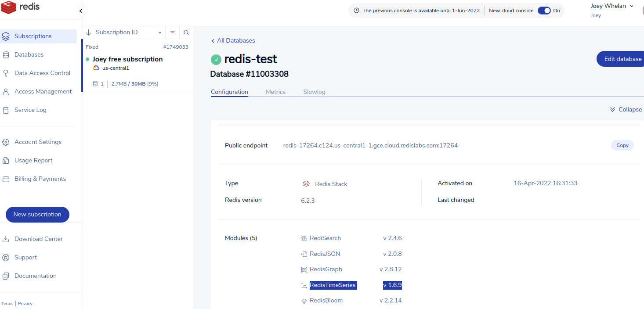
Task: Open the Privacy link
Action: 25,304
